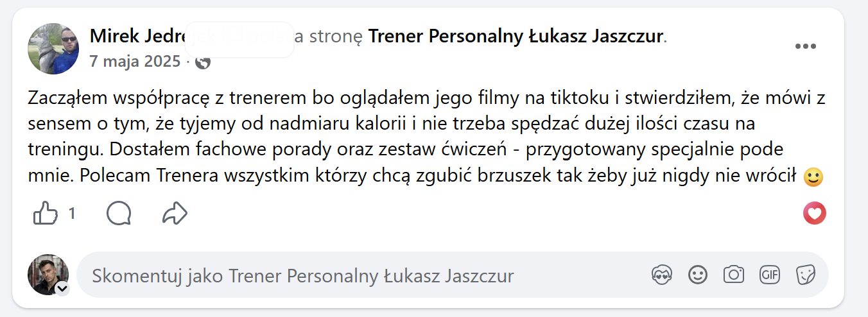Click the poster's profile picture

(x=53, y=48)
